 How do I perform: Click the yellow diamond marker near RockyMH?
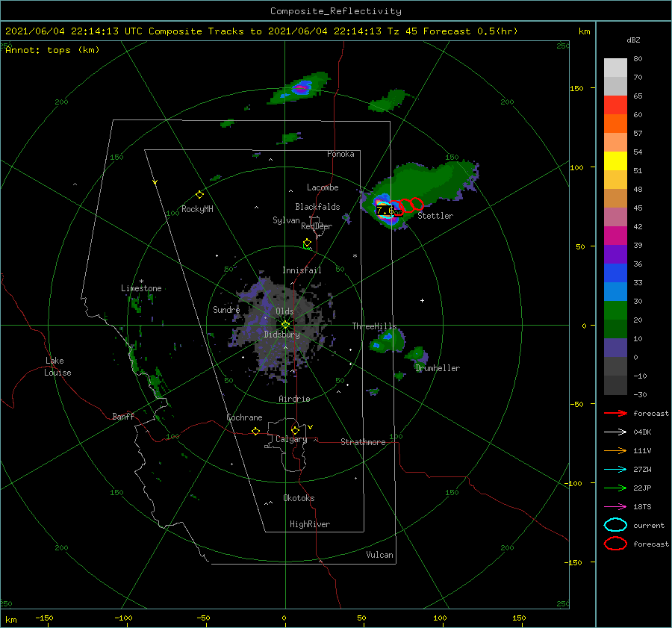(199, 195)
